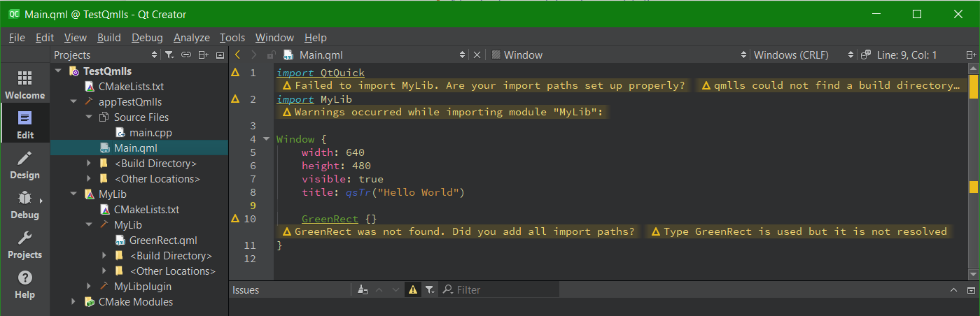
Task: Close the Projects sidebar panel
Action: point(220,55)
